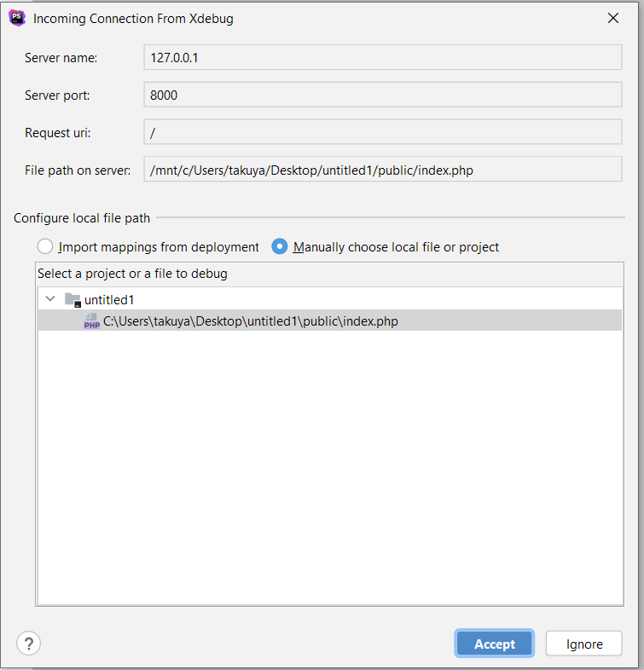This screenshot has width=644, height=670.
Task: Click the PHP file icon for index.php
Action: (91, 321)
